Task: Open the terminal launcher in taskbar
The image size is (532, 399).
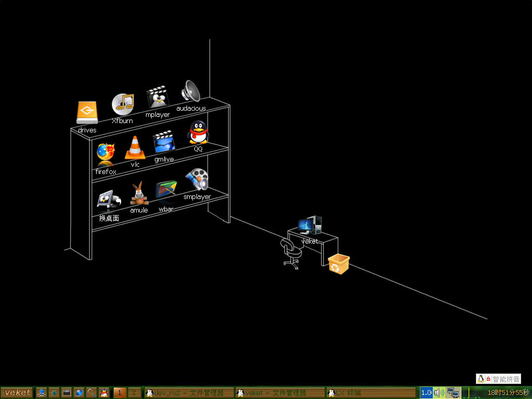Action: click(x=66, y=393)
